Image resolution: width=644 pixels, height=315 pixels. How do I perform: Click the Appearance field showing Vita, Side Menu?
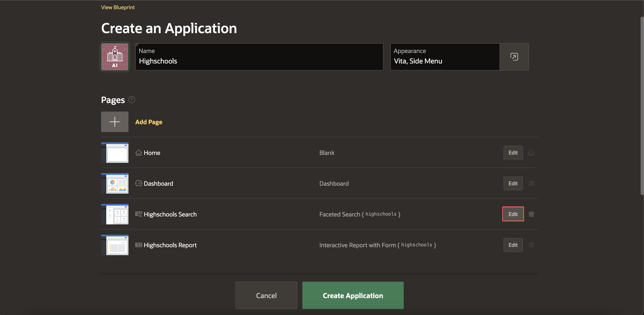coord(445,57)
